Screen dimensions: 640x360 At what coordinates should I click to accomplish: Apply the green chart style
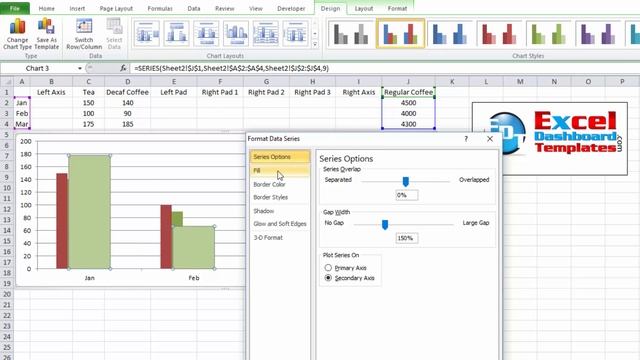549,33
